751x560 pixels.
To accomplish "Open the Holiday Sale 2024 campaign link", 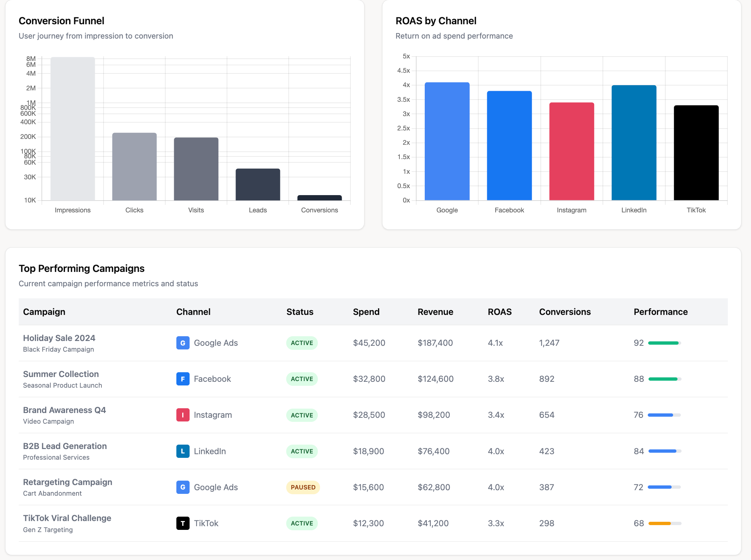I will 59,338.
